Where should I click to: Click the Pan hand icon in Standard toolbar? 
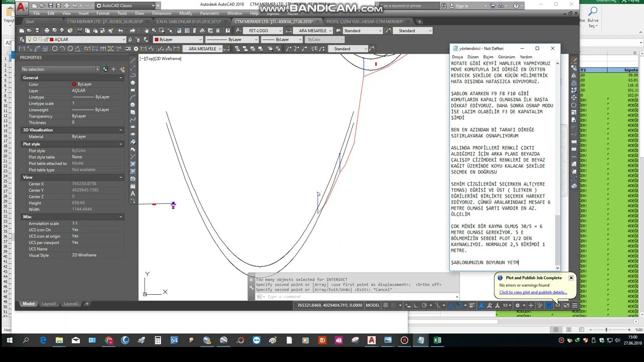146,31
